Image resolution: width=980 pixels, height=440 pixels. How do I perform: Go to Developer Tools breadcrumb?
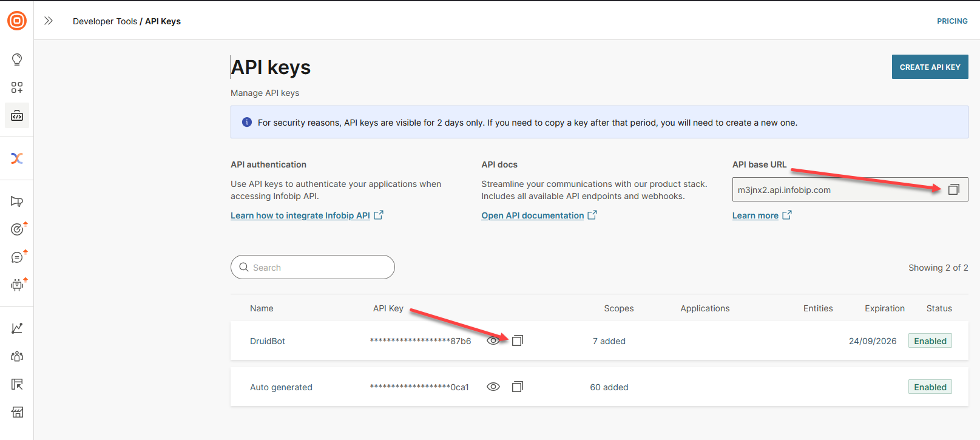(105, 21)
